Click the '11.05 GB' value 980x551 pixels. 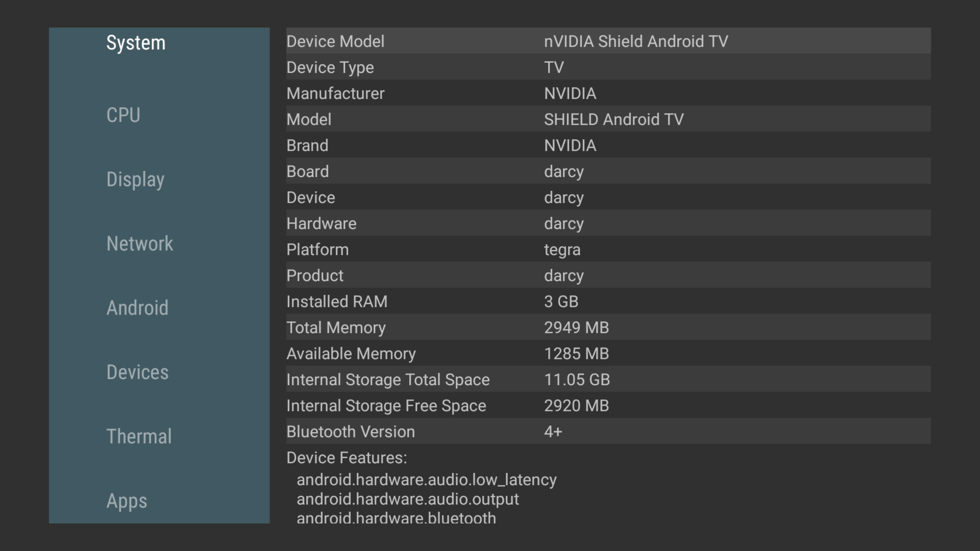577,380
